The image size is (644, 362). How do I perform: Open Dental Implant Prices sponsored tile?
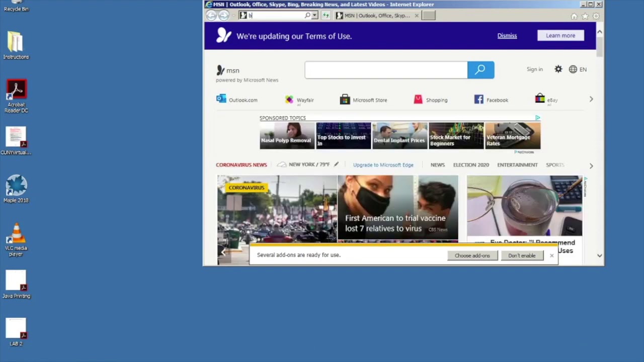click(399, 136)
